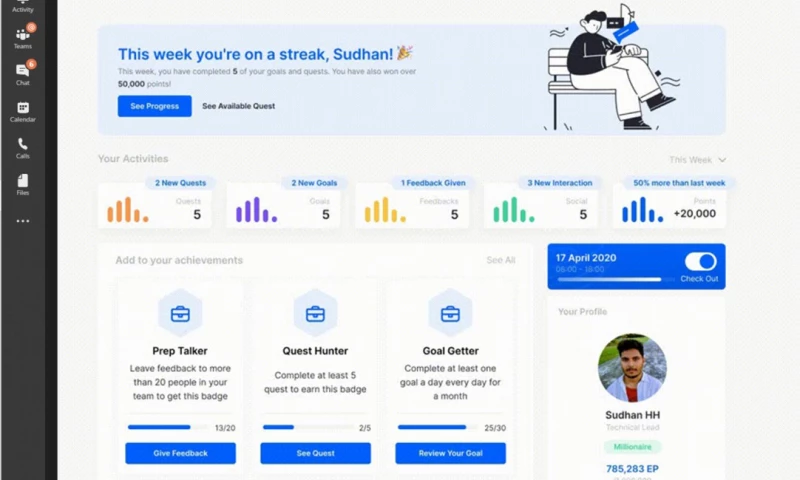Click the Goal Getter briefcase badge icon
Image resolution: width=800 pixels, height=480 pixels.
coord(450,314)
